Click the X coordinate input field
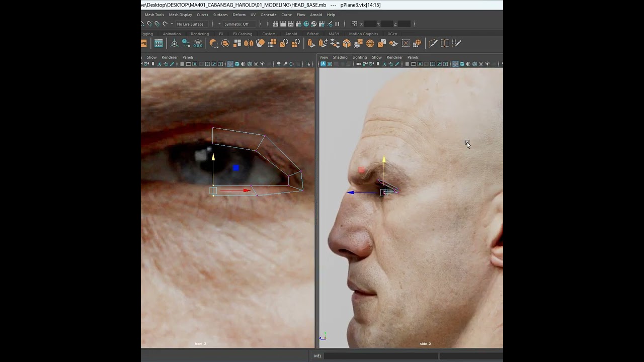The width and height of the screenshot is (644, 362). (x=370, y=24)
